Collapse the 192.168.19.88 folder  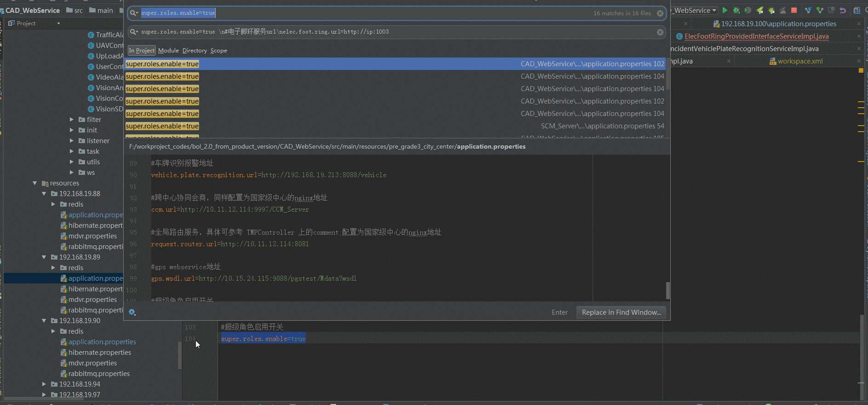coord(44,194)
